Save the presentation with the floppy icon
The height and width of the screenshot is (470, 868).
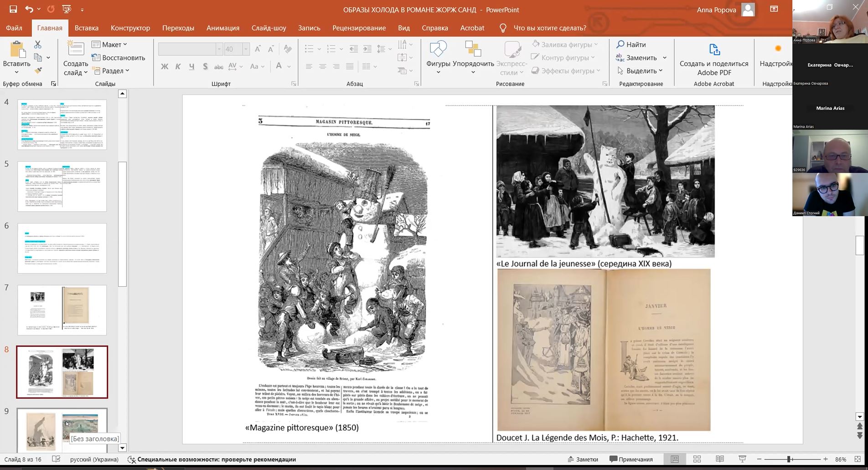tap(13, 9)
